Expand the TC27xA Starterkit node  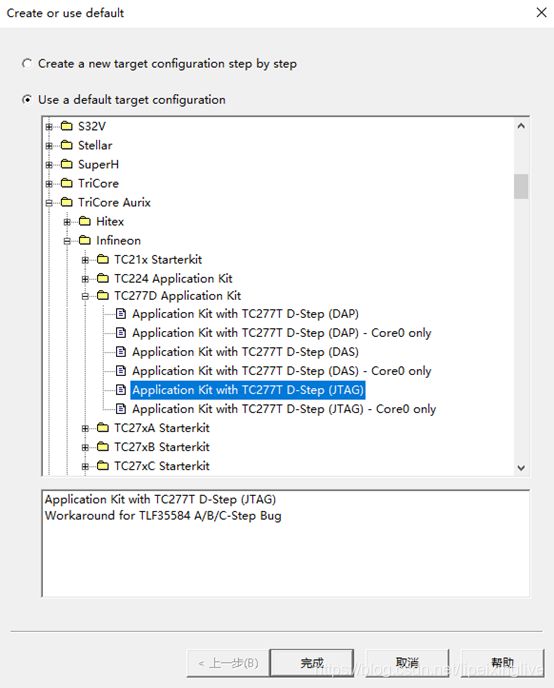pos(85,428)
